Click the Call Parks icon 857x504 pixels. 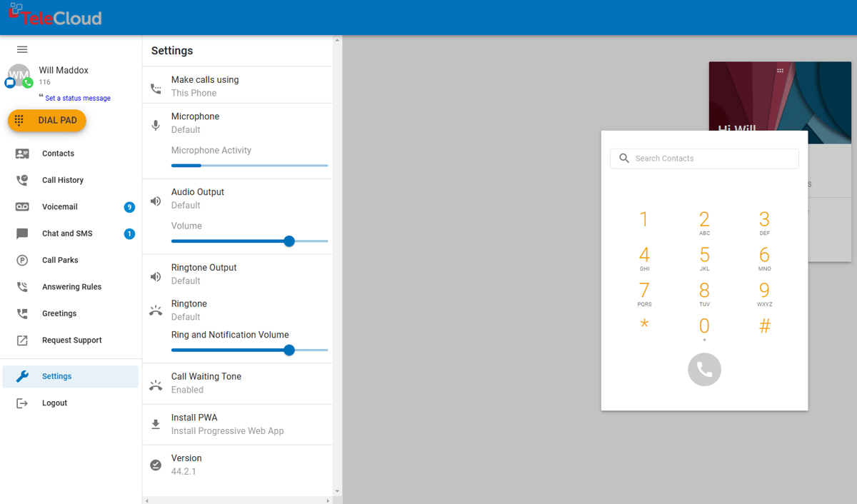pos(22,261)
